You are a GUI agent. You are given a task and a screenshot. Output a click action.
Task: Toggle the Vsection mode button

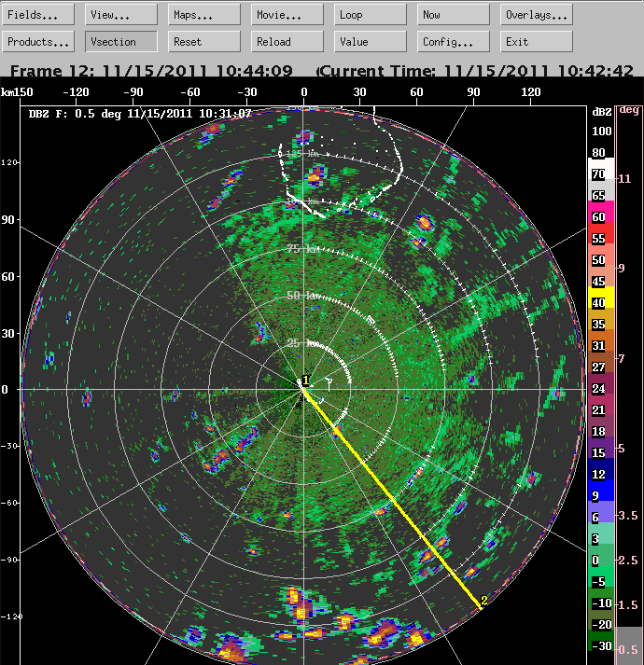(121, 42)
